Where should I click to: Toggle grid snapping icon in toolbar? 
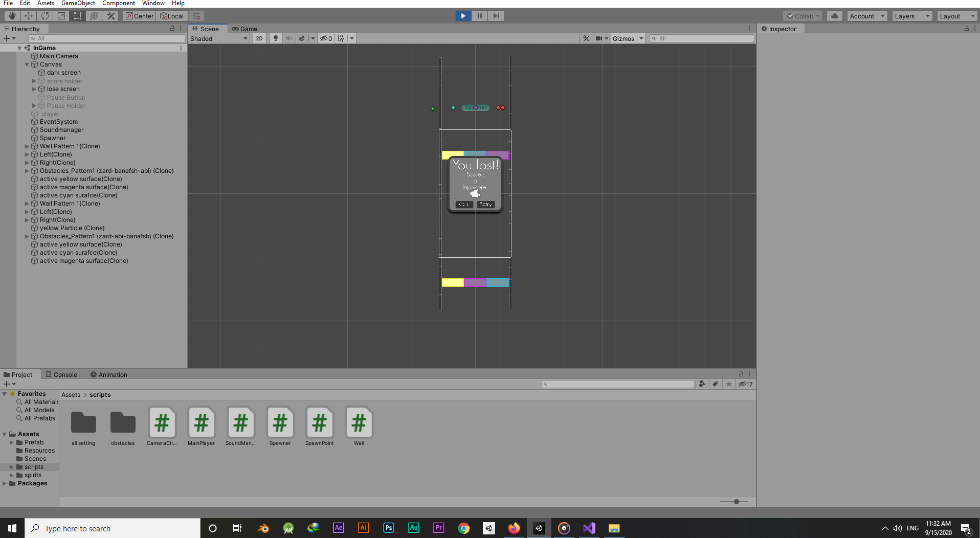tap(196, 16)
